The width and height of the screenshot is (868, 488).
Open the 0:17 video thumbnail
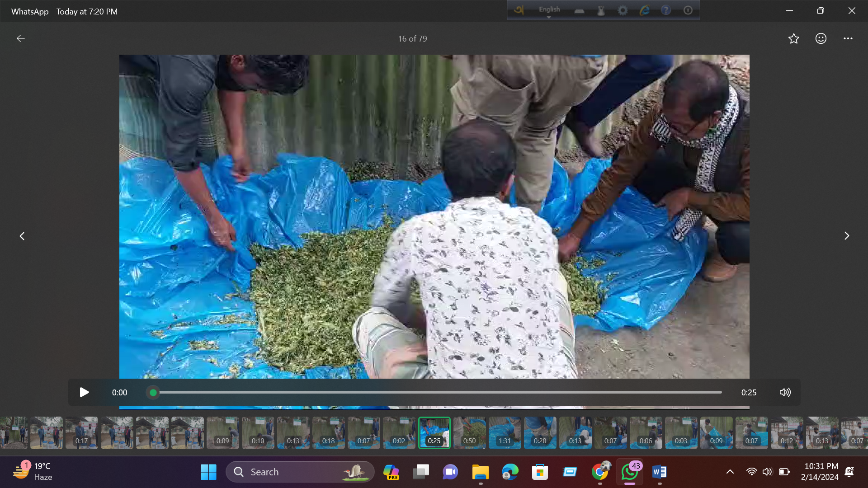coord(81,433)
